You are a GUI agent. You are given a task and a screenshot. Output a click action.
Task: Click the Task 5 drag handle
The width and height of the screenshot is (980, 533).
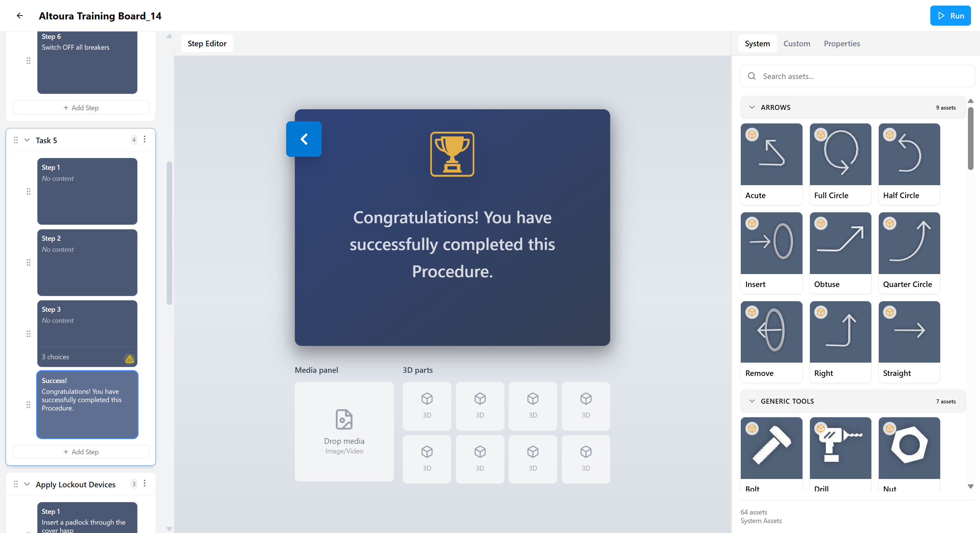click(x=16, y=140)
